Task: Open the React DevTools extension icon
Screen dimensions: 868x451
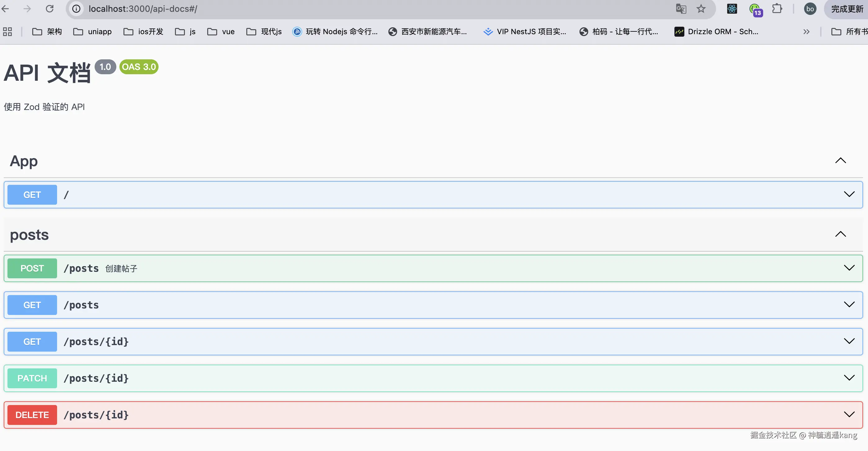Action: (732, 9)
